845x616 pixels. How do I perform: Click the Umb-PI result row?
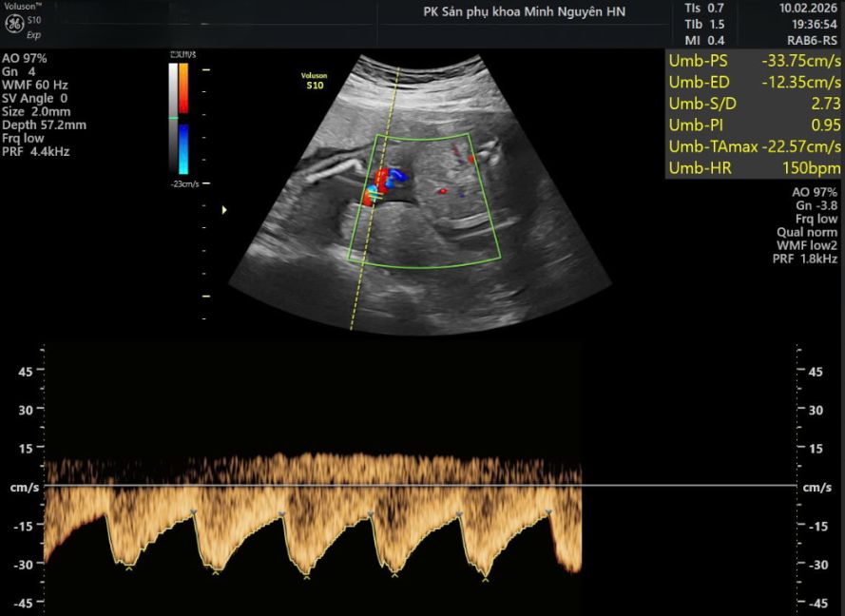click(755, 125)
